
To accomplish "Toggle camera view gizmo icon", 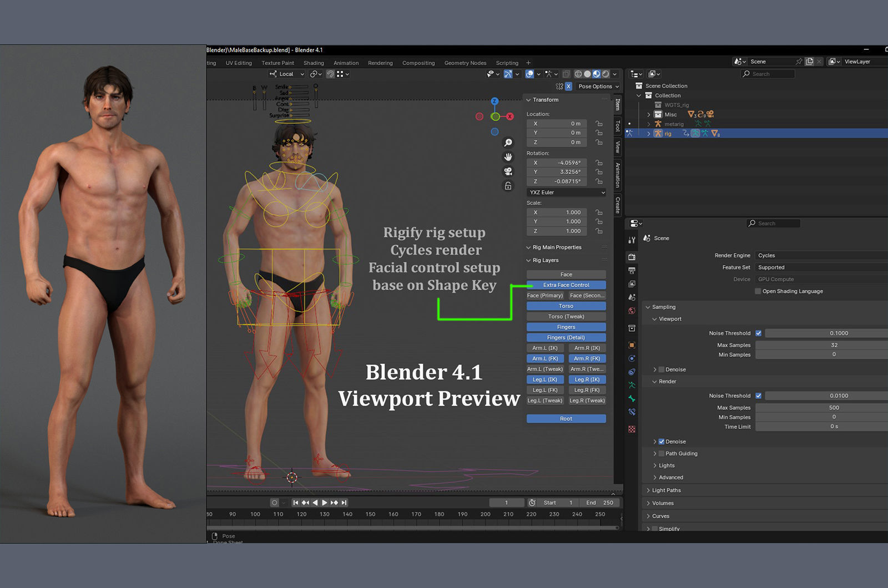I will (508, 171).
